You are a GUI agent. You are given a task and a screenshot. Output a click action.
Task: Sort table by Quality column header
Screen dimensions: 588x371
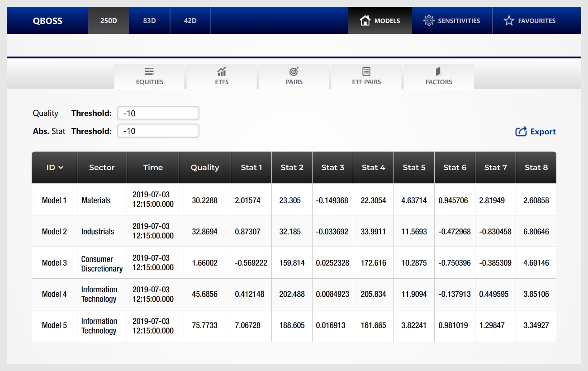pos(204,167)
